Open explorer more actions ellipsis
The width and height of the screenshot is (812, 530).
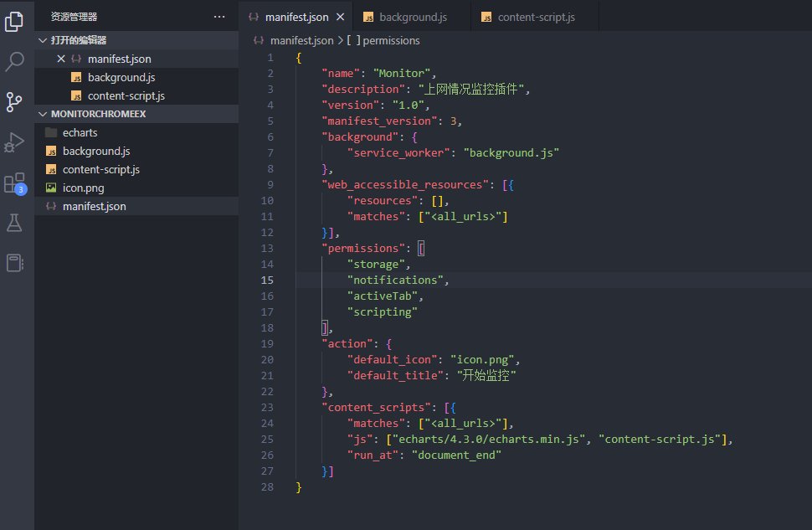(219, 16)
